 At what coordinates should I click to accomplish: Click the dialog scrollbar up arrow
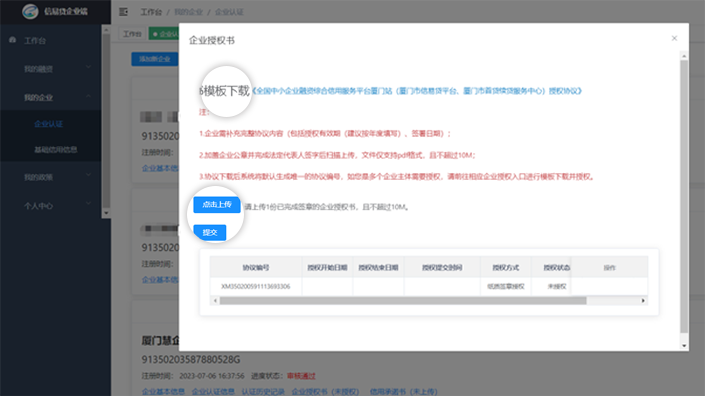coord(684,56)
